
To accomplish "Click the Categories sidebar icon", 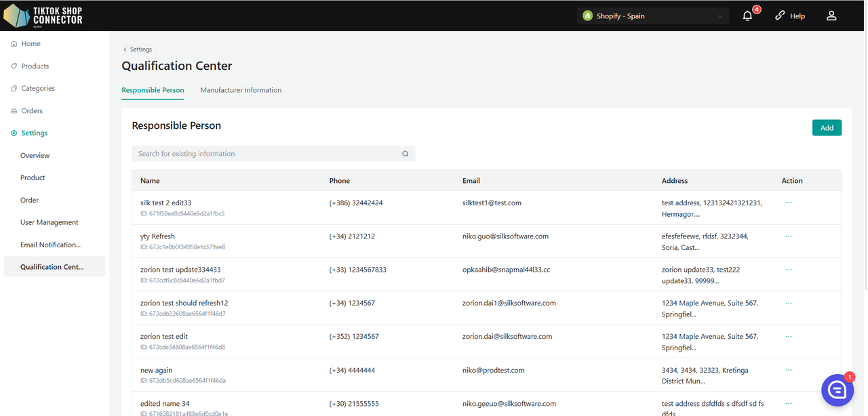I will (13, 88).
